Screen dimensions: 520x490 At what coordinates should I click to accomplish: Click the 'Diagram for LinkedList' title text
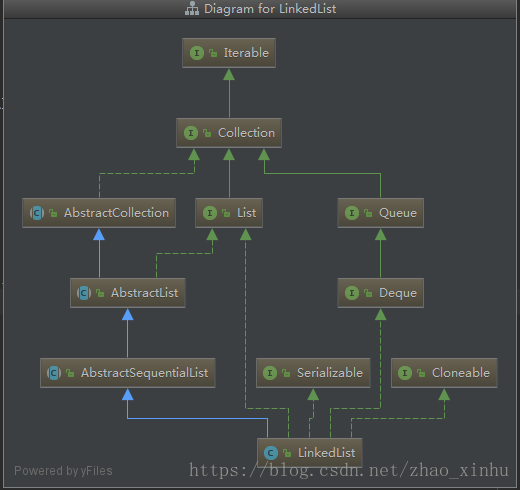pos(270,9)
